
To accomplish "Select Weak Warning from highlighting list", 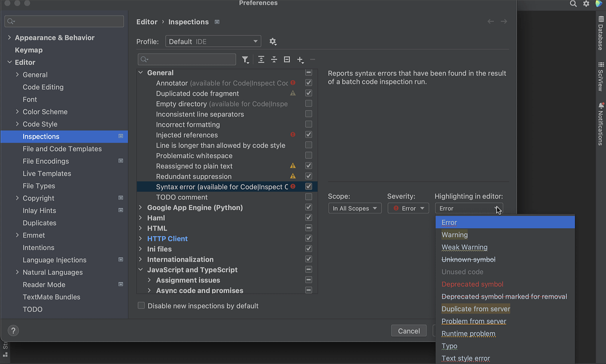I will click(x=464, y=247).
